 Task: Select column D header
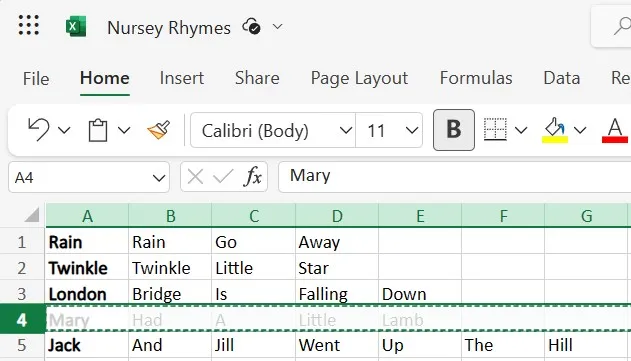click(x=337, y=216)
